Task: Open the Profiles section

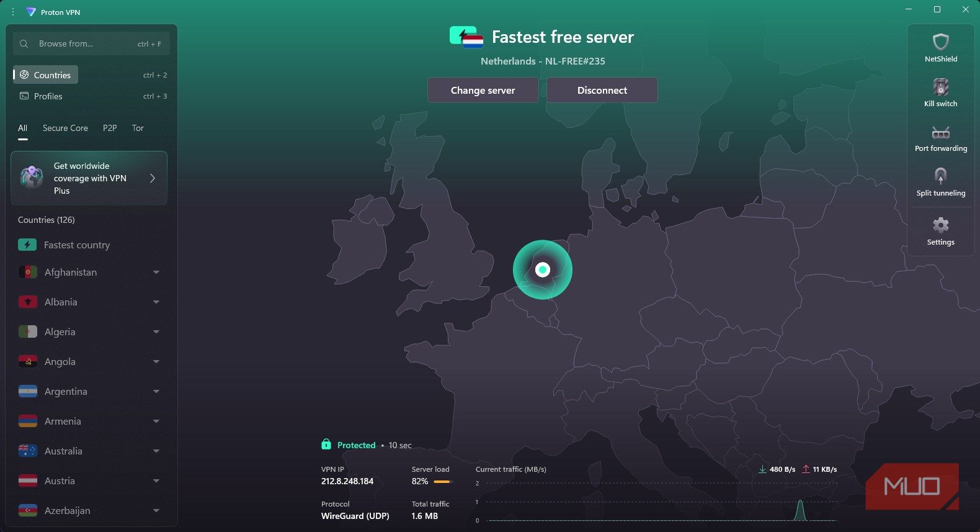Action: (x=91, y=96)
